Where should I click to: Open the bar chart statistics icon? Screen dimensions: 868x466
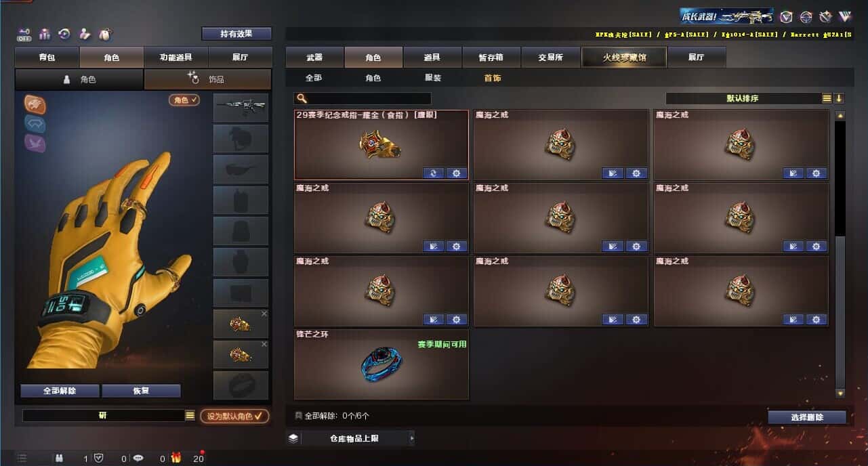click(x=45, y=33)
